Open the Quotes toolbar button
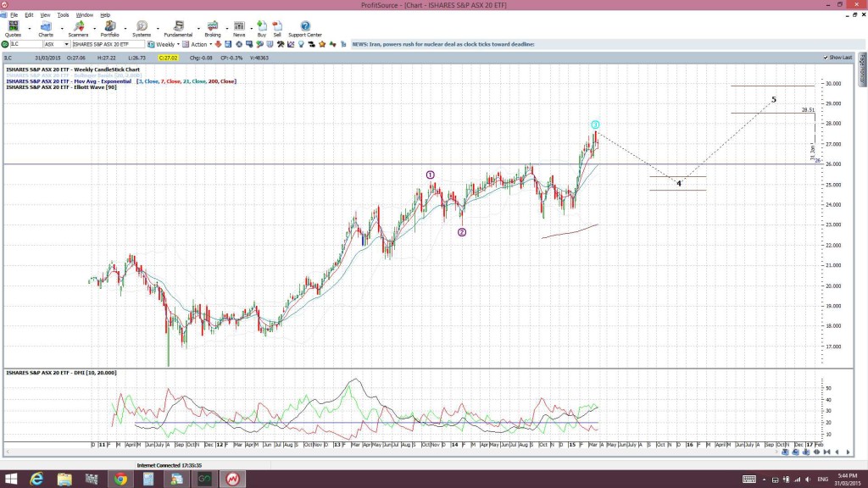Screen dimensions: 868x488 tap(13, 29)
